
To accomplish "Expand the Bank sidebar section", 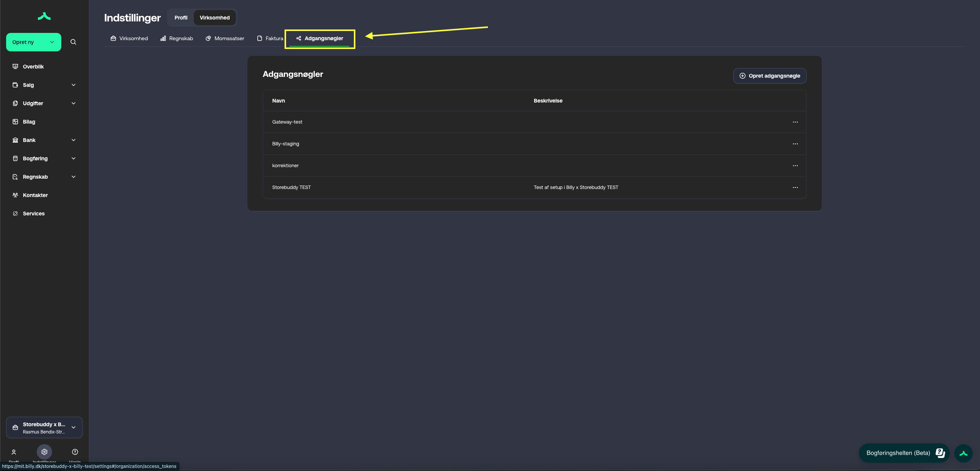I will click(44, 140).
